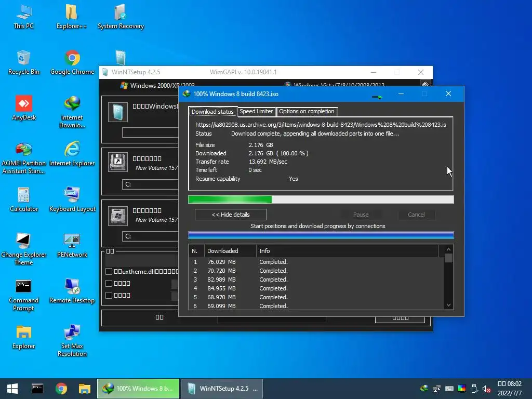Open Options on completion tab

coord(307,111)
